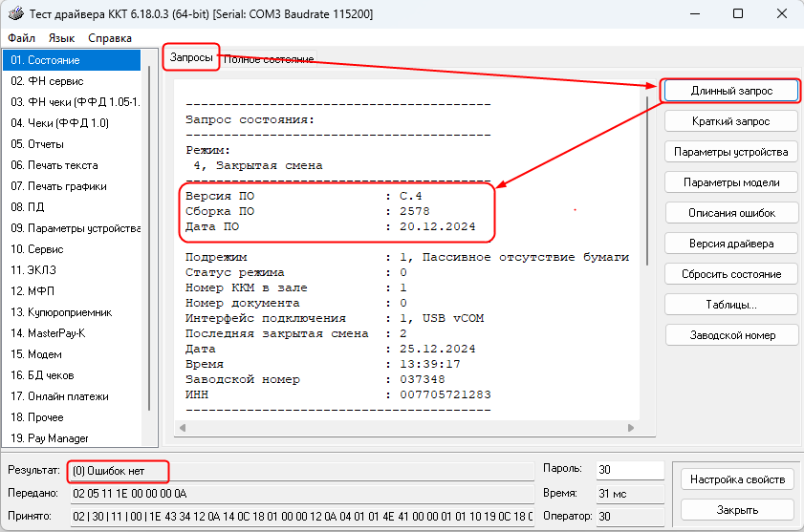Click the Настройка свойств button
The width and height of the screenshot is (804, 532).
point(736,479)
